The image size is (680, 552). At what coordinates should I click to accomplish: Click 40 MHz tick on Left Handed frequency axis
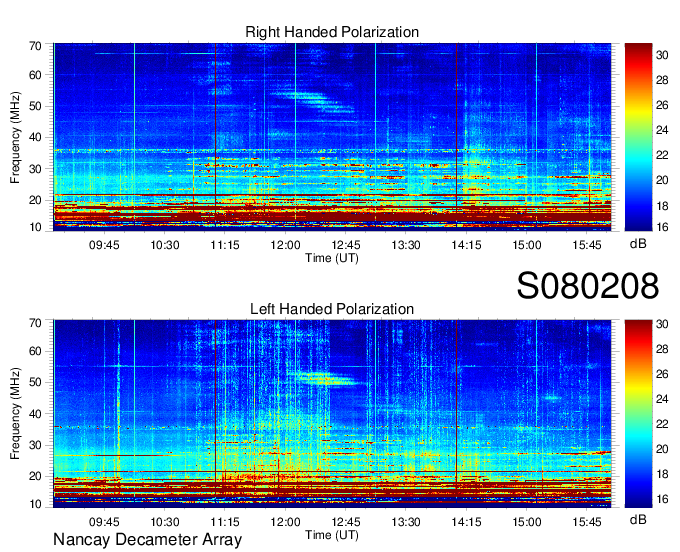pos(35,414)
